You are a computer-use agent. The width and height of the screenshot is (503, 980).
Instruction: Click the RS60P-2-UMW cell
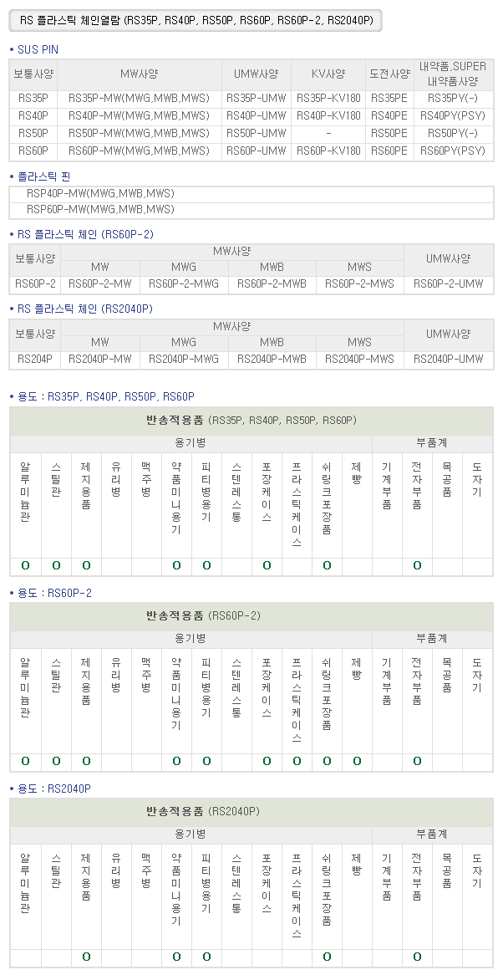click(449, 283)
